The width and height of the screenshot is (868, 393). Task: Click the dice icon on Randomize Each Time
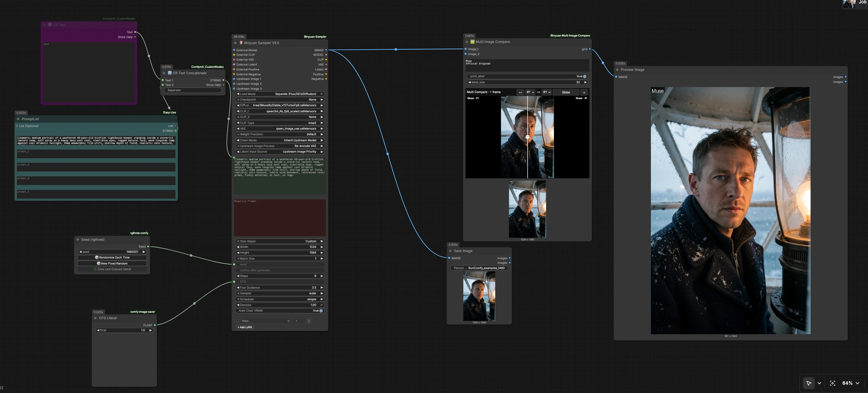pos(97,257)
